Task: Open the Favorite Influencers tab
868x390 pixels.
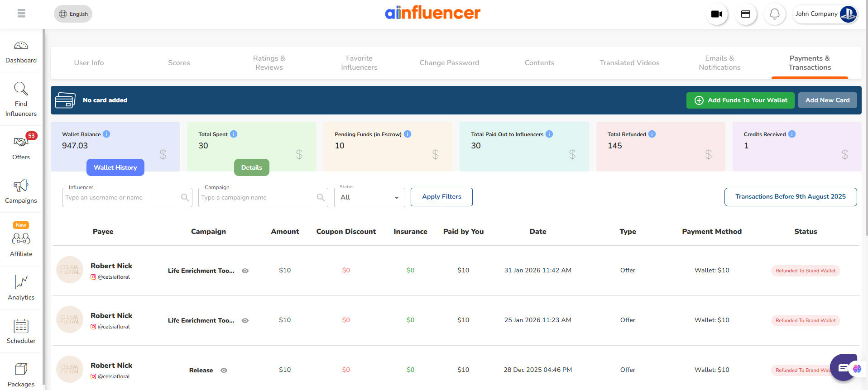Action: tap(359, 63)
